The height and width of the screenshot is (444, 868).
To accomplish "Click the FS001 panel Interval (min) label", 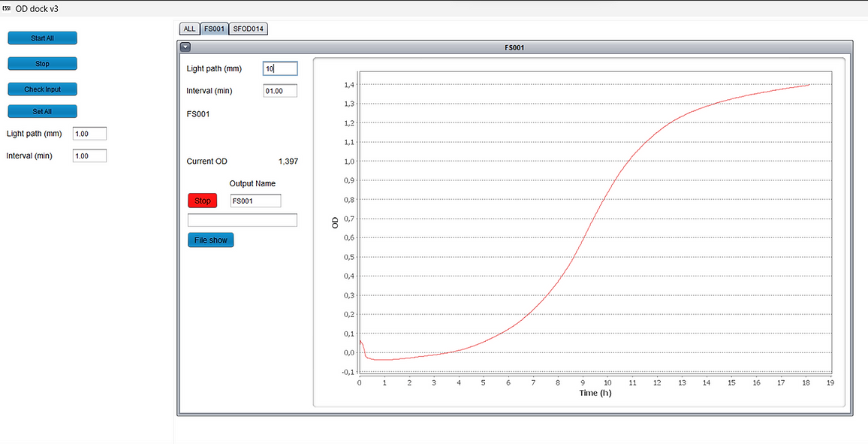I will tap(209, 91).
